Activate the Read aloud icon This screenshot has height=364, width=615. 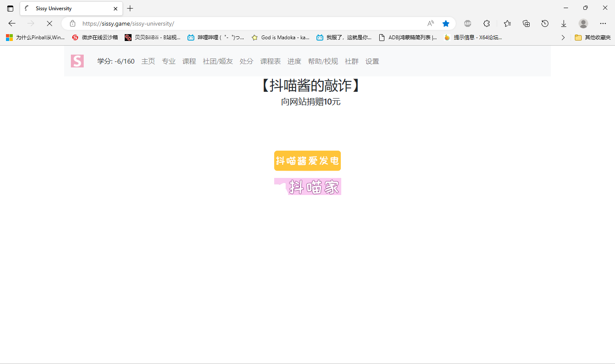point(430,23)
